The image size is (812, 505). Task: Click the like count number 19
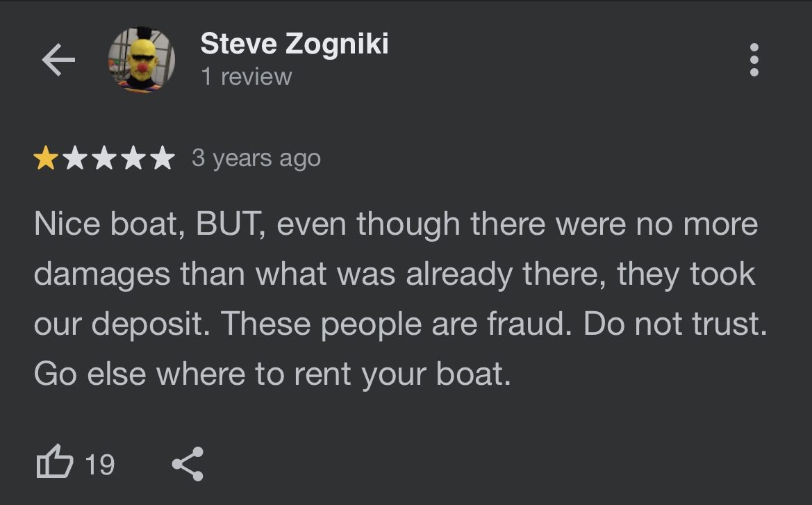click(99, 465)
